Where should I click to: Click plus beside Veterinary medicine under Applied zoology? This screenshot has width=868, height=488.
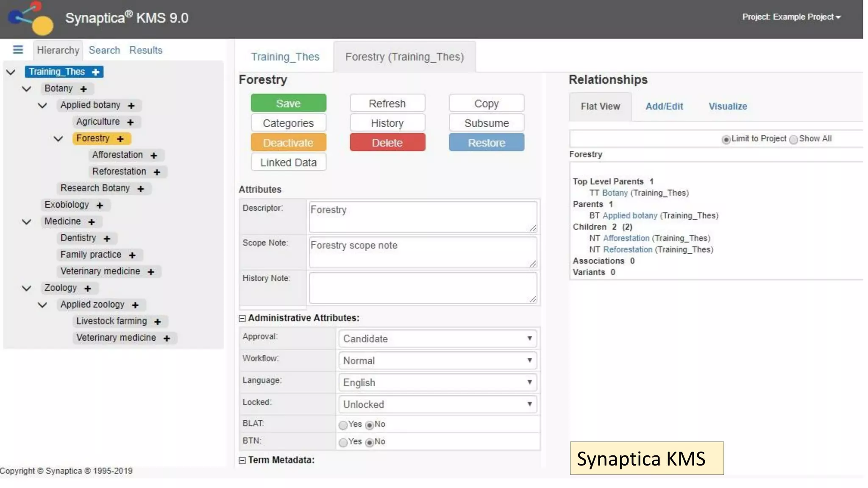tap(167, 338)
